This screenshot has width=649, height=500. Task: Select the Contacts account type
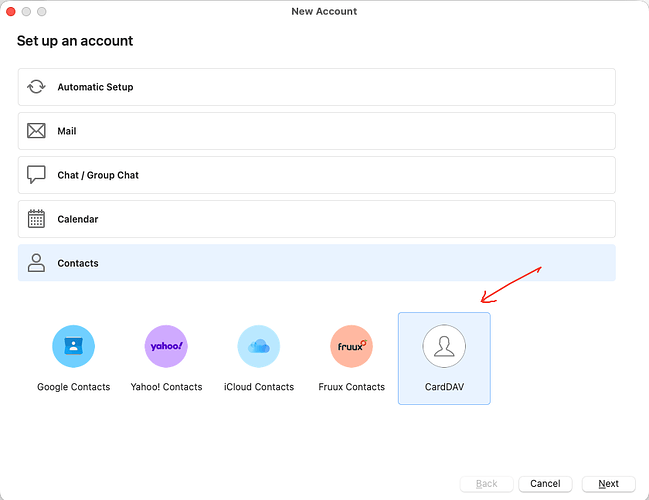click(317, 263)
